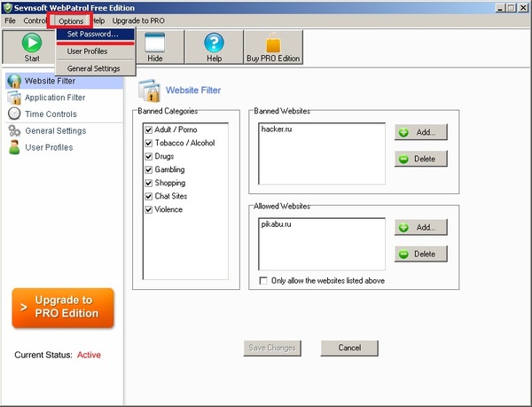Open the Upgrade to PRO menu
532x407 pixels.
point(137,20)
